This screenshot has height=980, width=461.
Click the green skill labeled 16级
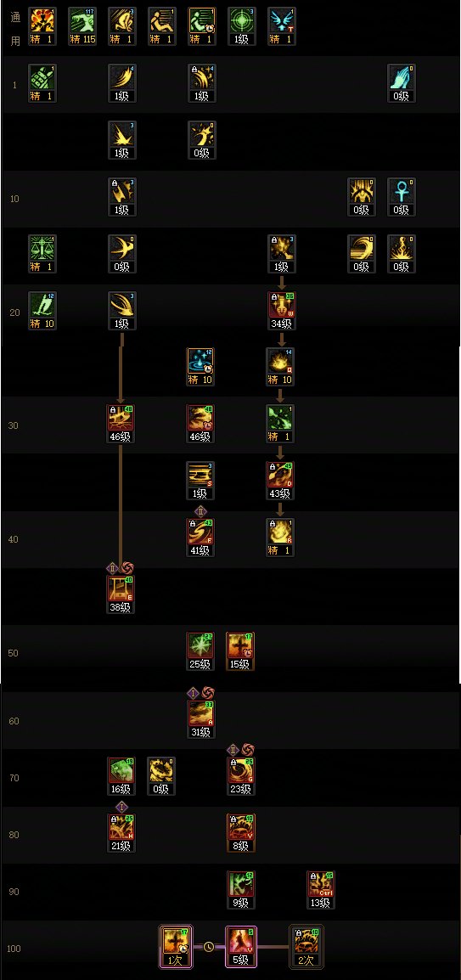121,777
